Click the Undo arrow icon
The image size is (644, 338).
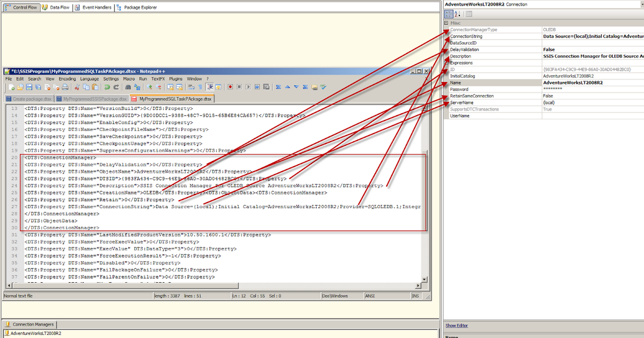pos(107,86)
